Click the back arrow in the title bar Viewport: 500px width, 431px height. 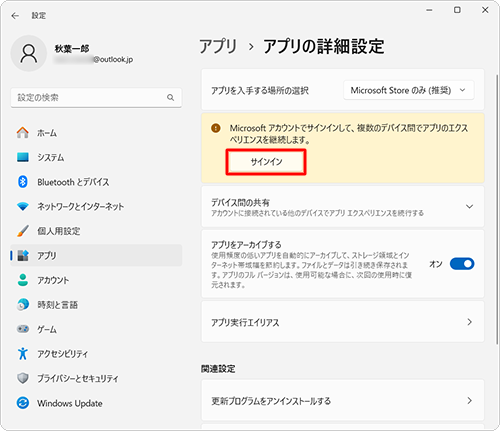coord(15,16)
